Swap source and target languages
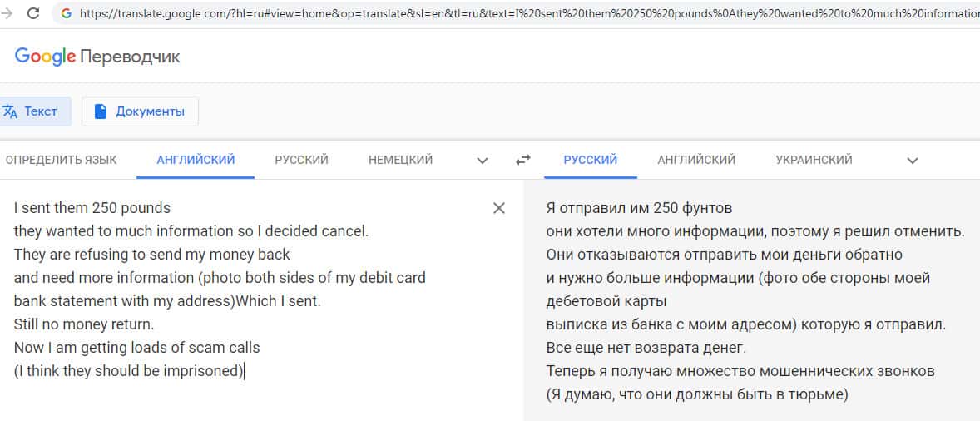The image size is (980, 421). (x=523, y=160)
